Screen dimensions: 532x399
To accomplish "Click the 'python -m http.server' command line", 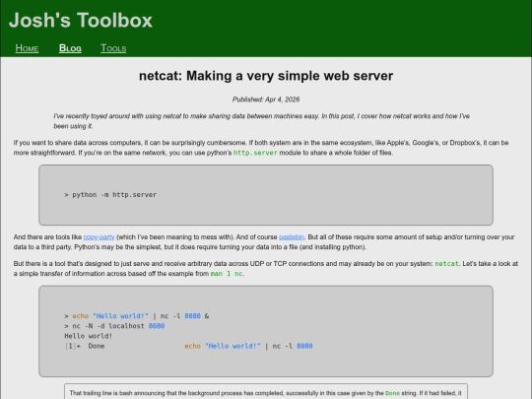I will (x=110, y=195).
